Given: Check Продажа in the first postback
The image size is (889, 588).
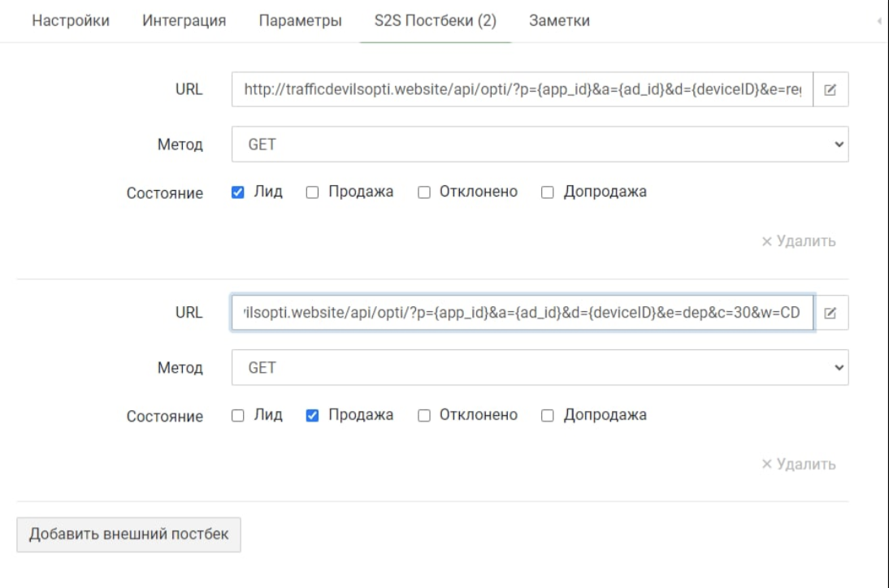Looking at the screenshot, I should tap(312, 192).
